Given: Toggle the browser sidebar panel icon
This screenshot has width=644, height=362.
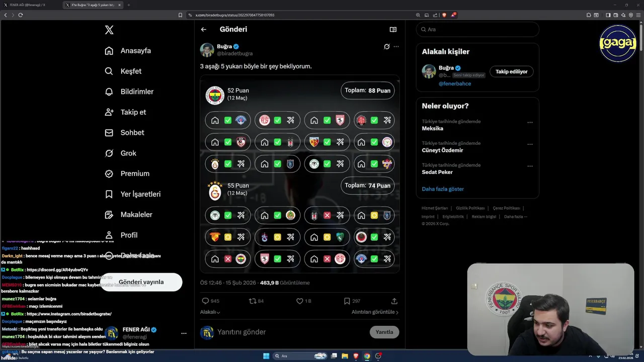Looking at the screenshot, I should (x=608, y=15).
